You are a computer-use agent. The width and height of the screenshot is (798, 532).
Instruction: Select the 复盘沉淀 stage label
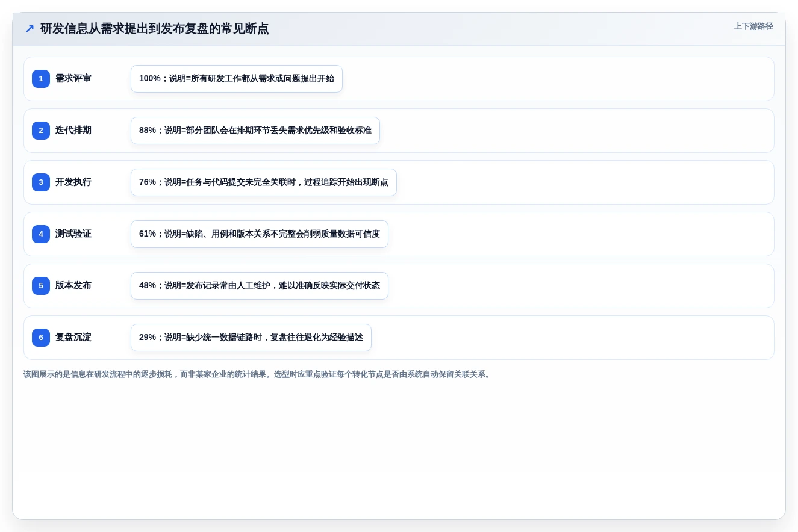pos(73,338)
